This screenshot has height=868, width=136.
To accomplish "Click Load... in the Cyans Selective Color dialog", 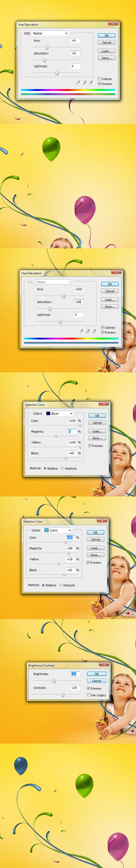I will 96,548.
